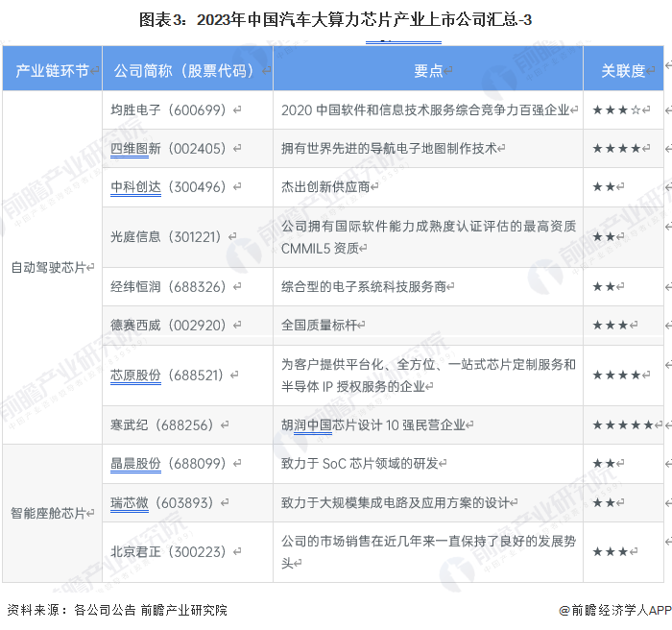Screen dimensions: 672x630
Task: Click the text '拥有世界先进的导航电子地图制作技术'
Action: click(x=389, y=149)
